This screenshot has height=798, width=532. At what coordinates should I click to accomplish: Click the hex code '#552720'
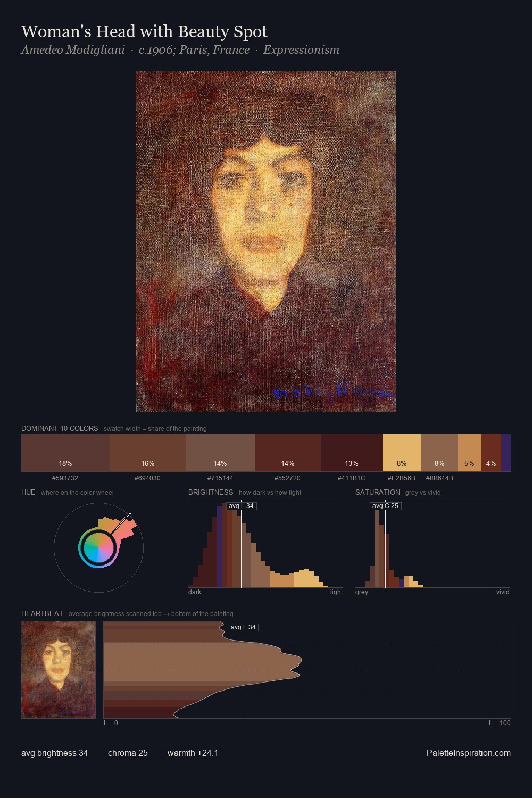(287, 478)
